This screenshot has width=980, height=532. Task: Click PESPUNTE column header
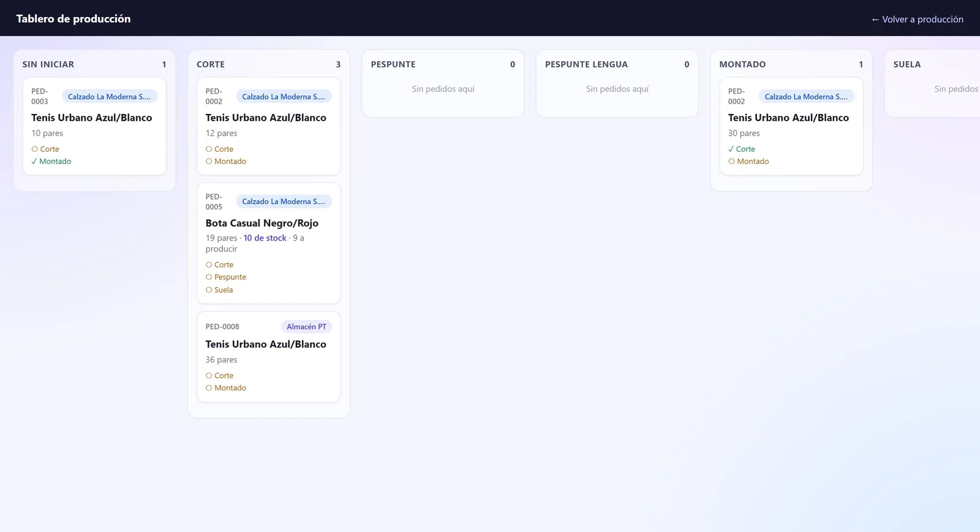pyautogui.click(x=393, y=64)
